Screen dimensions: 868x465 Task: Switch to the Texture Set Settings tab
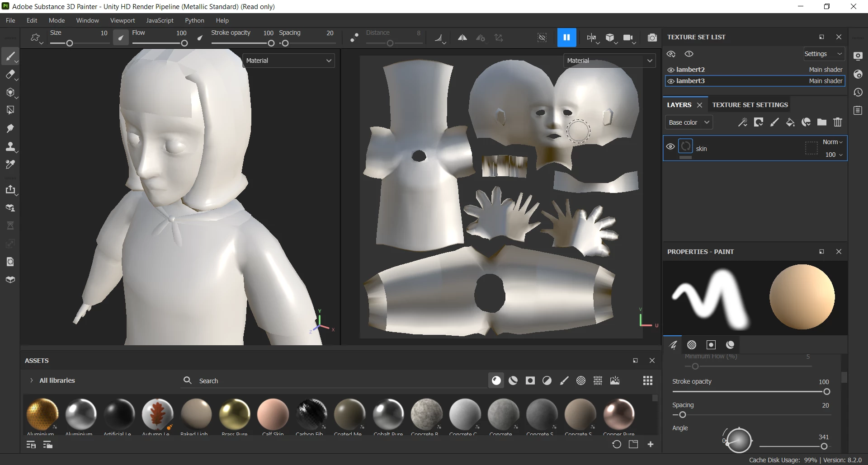750,105
